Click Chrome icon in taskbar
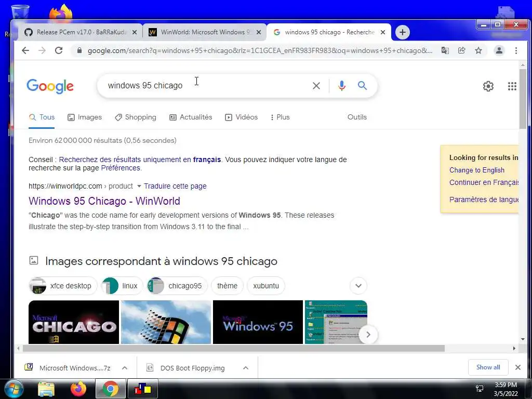The height and width of the screenshot is (399, 532). pyautogui.click(x=110, y=389)
